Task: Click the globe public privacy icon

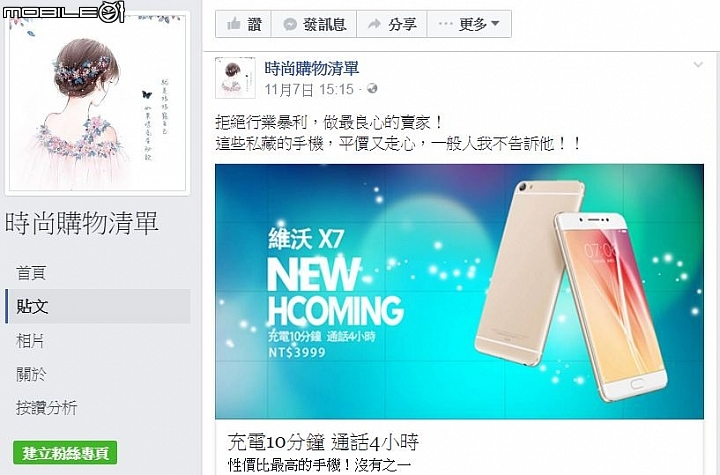Action: 372,88
